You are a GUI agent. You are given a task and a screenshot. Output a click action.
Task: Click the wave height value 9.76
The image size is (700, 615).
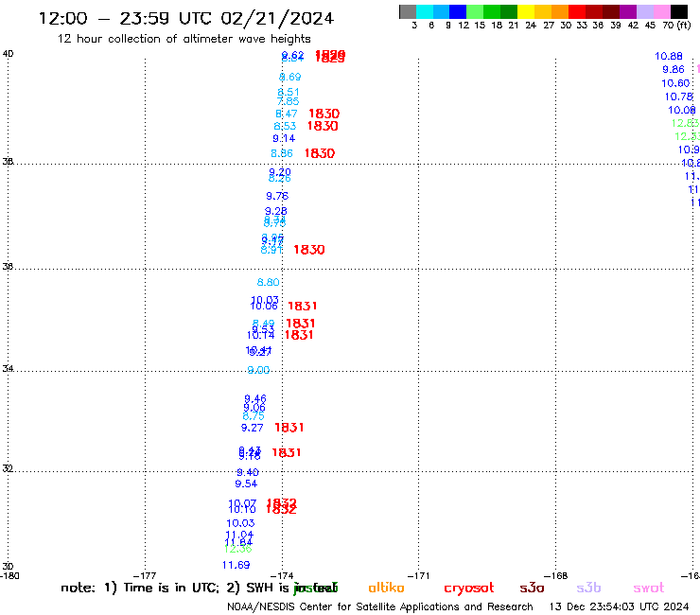(x=277, y=196)
